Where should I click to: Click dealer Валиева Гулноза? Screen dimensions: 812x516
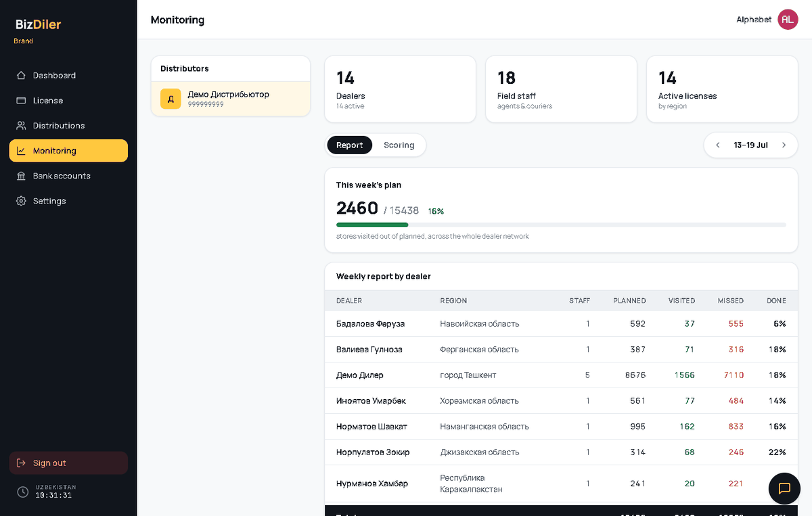pos(369,350)
